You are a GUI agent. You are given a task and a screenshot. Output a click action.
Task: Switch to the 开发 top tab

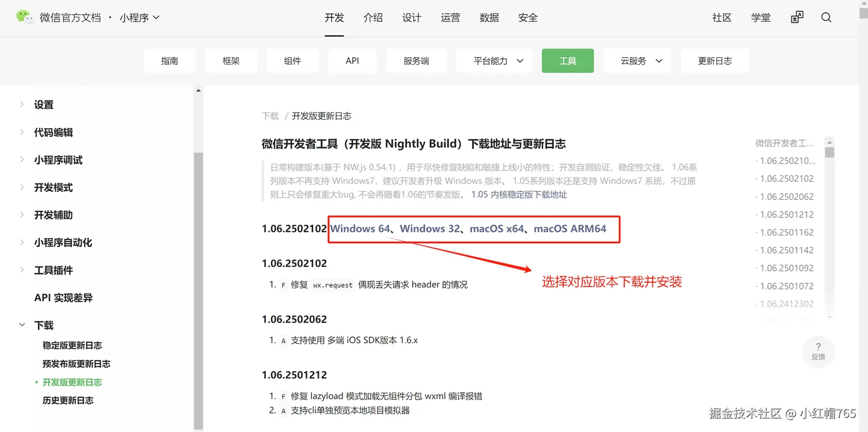click(334, 18)
